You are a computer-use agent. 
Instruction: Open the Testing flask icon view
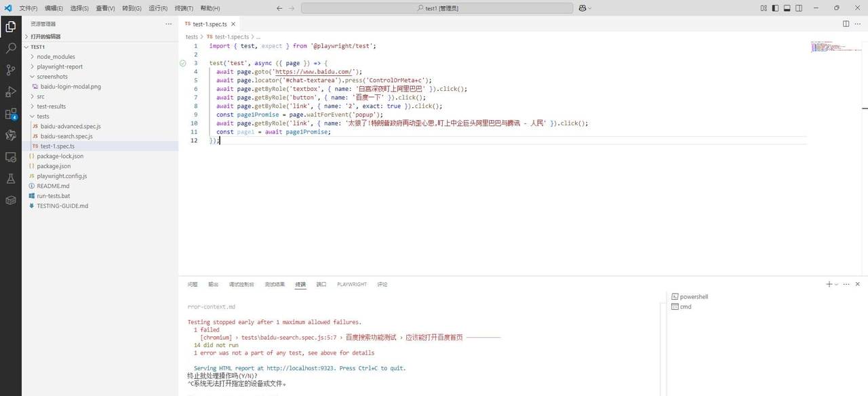pos(11,179)
